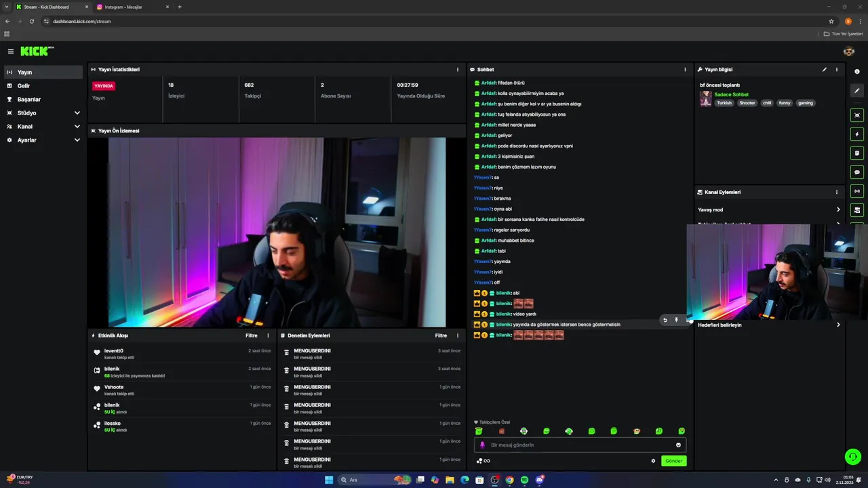Send message with the Gönder button
The height and width of the screenshot is (488, 868).
(673, 461)
